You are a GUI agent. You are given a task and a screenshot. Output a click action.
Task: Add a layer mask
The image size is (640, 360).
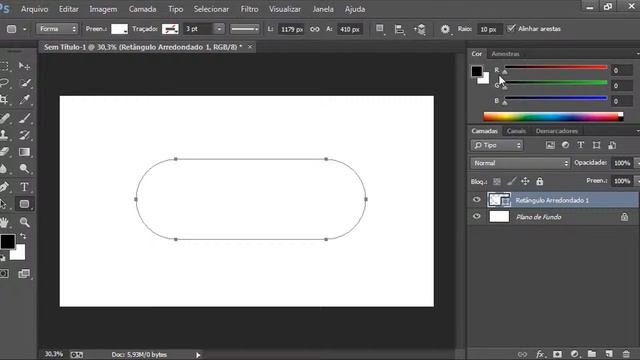tap(557, 354)
